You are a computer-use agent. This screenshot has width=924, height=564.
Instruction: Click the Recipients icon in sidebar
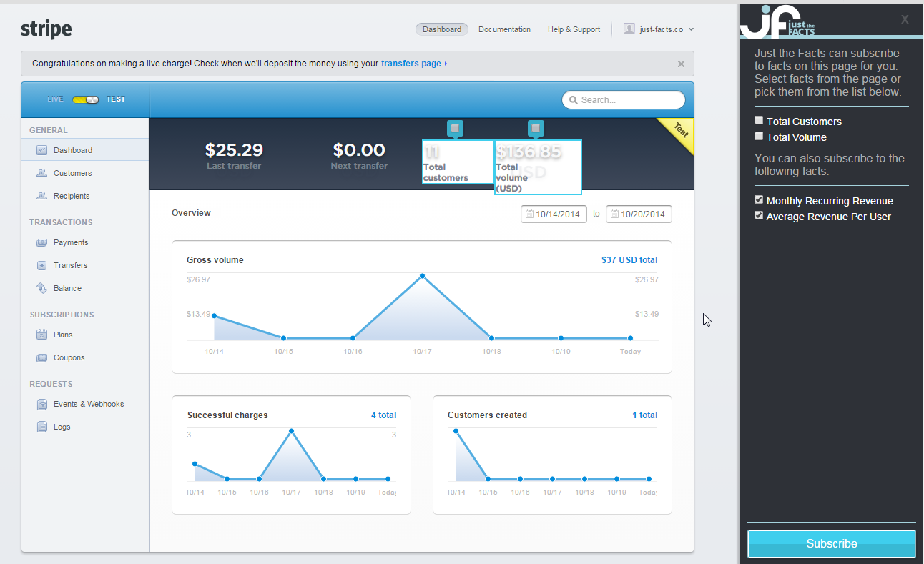pos(41,196)
